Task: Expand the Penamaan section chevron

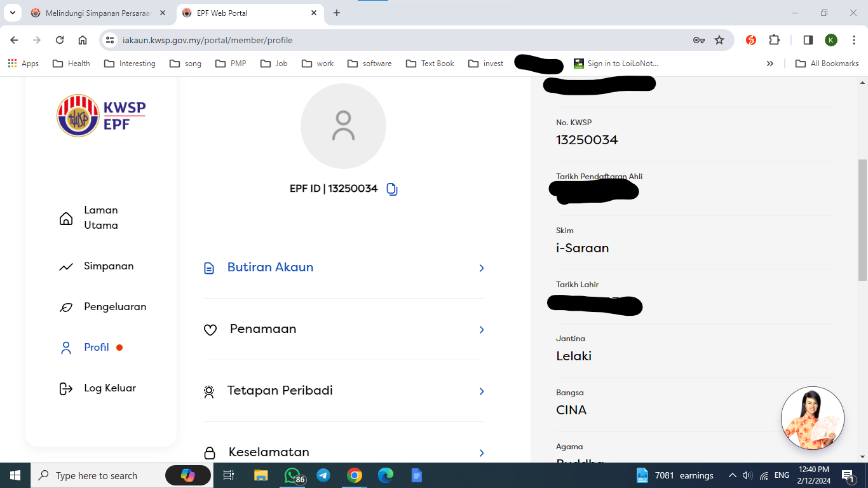Action: click(x=481, y=330)
